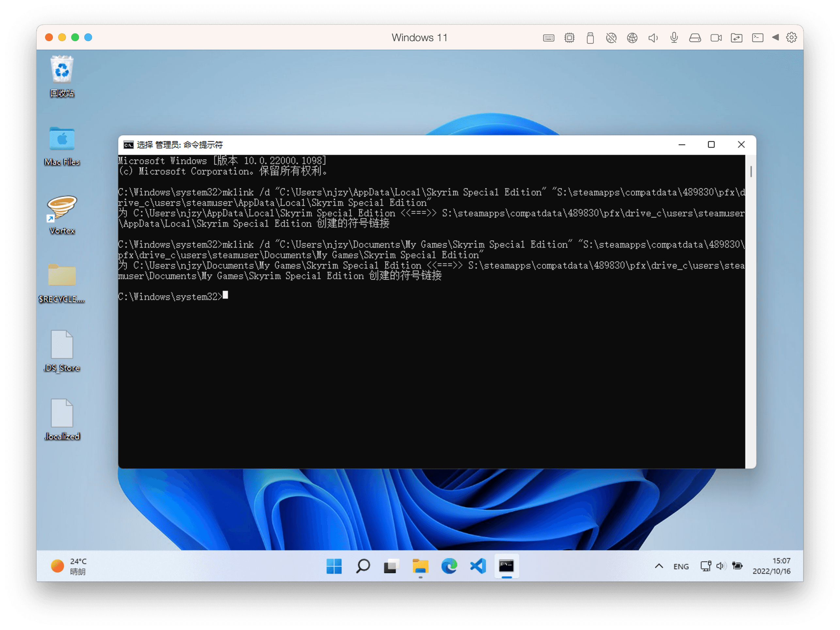Click the microphone icon in Parallels toolbar
840x630 pixels.
674,38
